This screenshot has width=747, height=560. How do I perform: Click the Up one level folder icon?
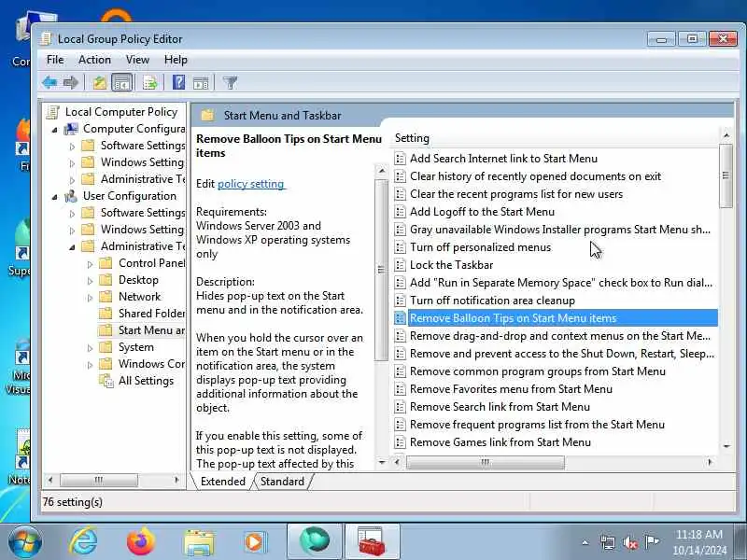pos(99,82)
